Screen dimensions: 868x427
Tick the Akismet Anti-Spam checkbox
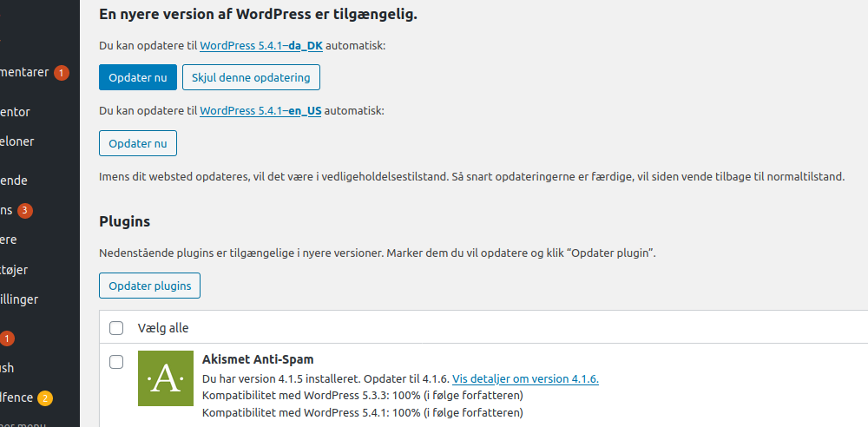(116, 362)
